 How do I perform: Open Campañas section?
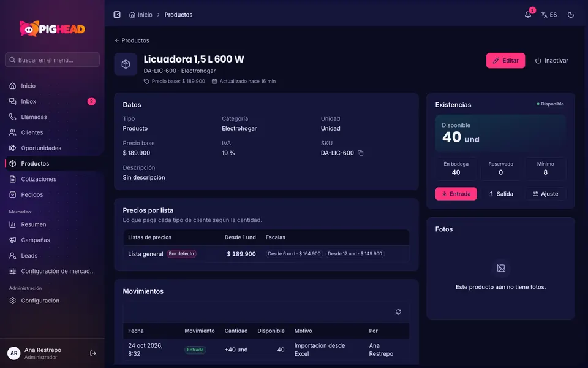[x=52, y=240]
